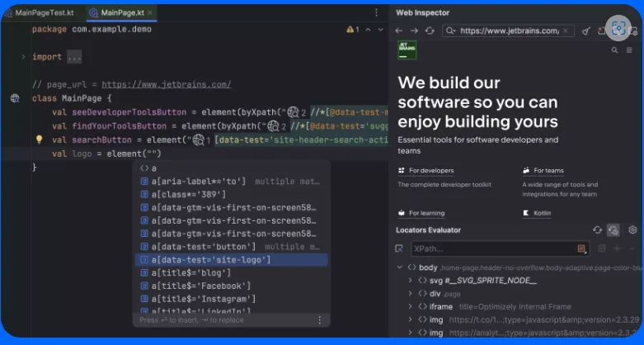644x345 pixels.
Task: Select completion a[title$='Facebook']
Action: [232, 286]
